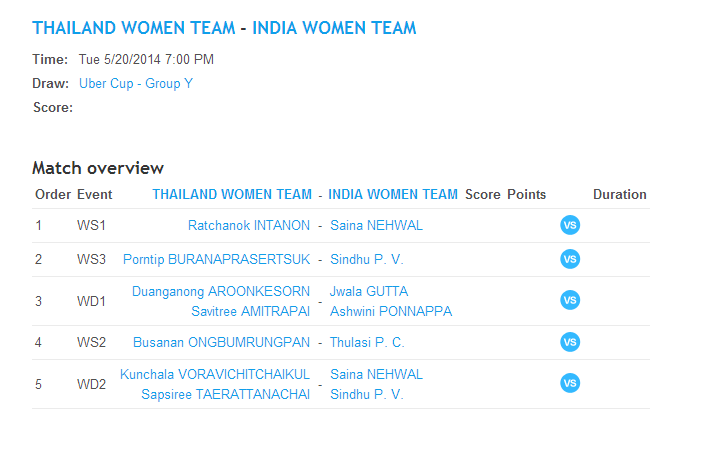Click the VS icon for WD2 match
Viewport: 704px width, 458px height.
(570, 383)
